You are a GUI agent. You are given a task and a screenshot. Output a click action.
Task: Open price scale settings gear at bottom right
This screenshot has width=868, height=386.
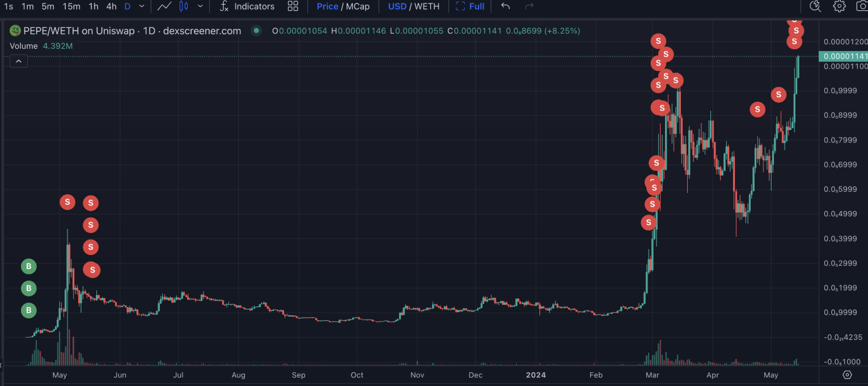coord(847,375)
